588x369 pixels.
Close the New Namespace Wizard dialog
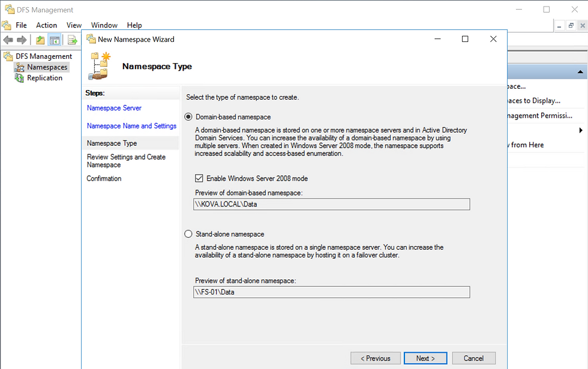click(x=493, y=39)
